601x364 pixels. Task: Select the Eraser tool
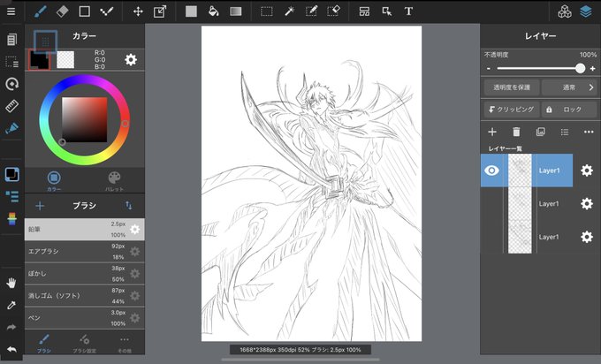tap(62, 11)
